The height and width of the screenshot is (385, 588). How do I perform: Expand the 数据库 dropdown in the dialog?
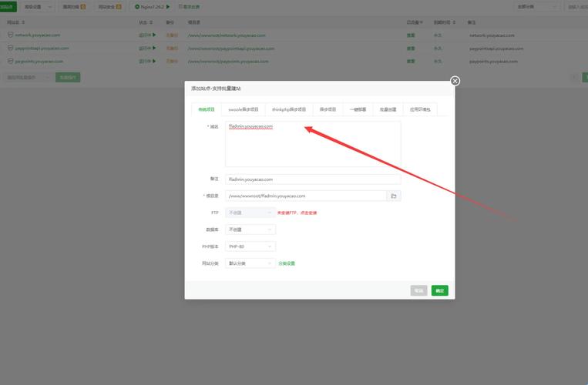click(250, 229)
